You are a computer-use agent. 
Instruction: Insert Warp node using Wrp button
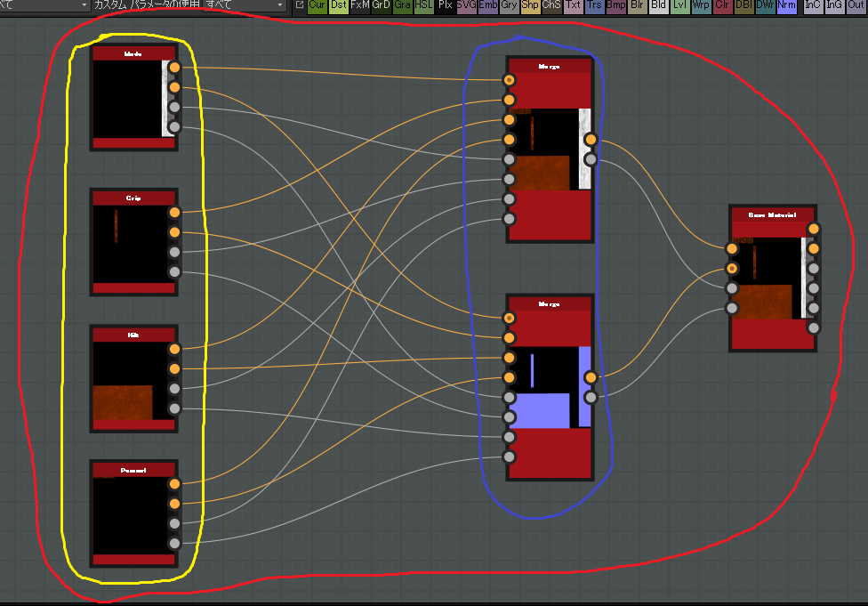(701, 5)
